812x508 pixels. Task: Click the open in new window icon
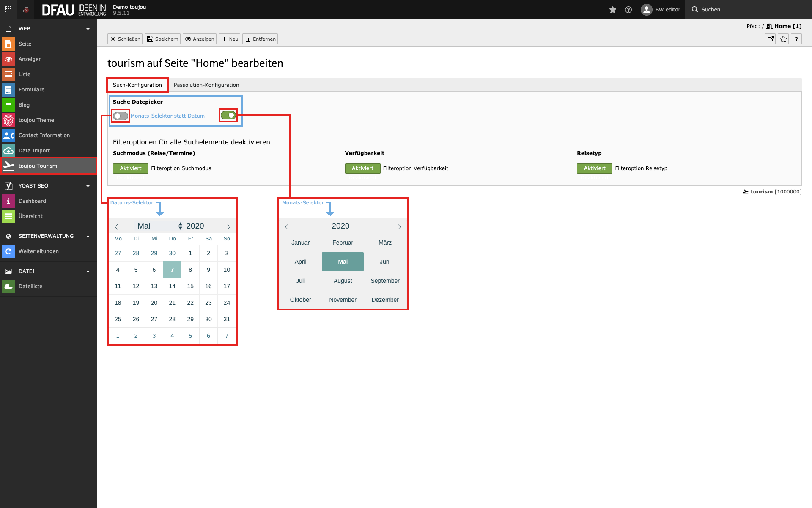(x=770, y=39)
